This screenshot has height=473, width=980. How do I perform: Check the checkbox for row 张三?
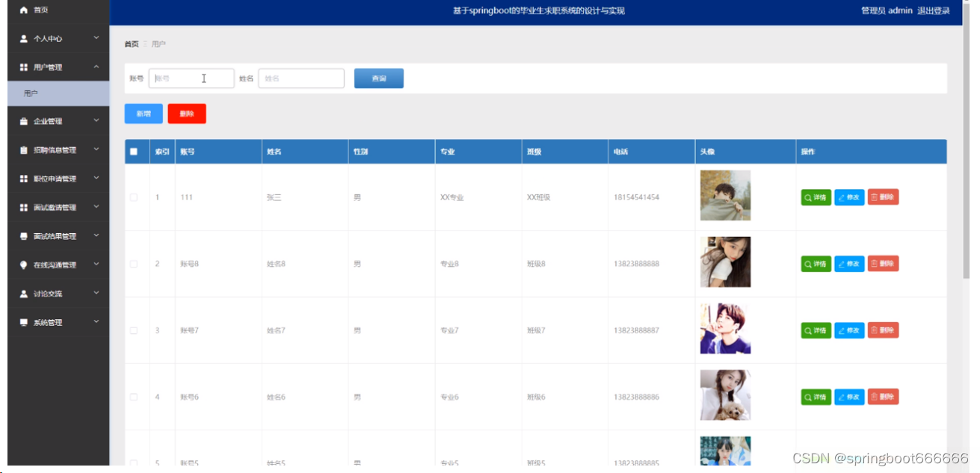[x=134, y=197]
